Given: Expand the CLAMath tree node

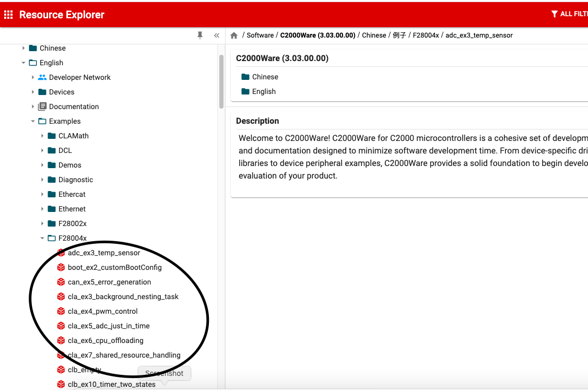Looking at the screenshot, I should [43, 136].
